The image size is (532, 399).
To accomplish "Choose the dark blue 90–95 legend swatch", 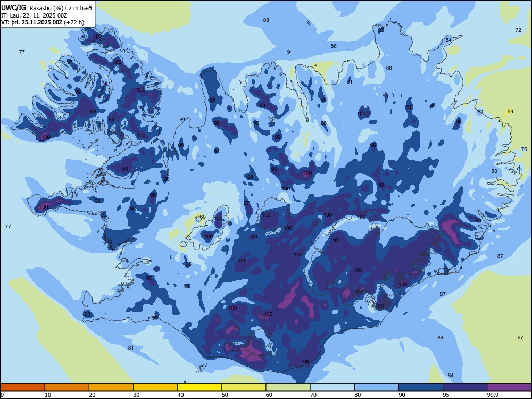I will click(x=421, y=387).
